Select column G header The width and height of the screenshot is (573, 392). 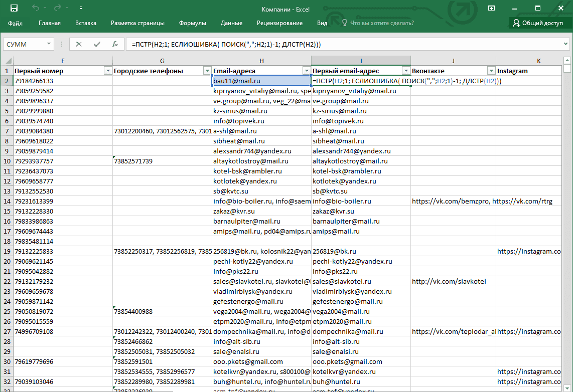click(162, 61)
